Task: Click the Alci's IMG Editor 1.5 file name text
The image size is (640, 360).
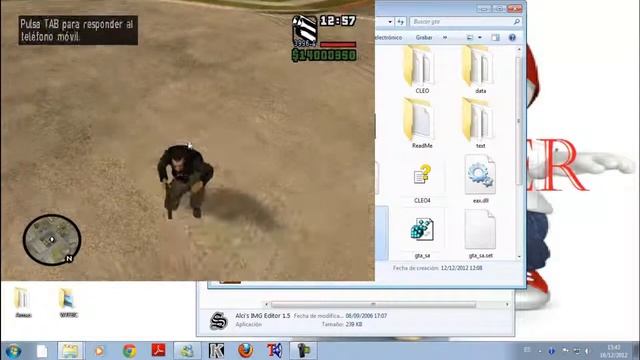Action: (x=263, y=316)
